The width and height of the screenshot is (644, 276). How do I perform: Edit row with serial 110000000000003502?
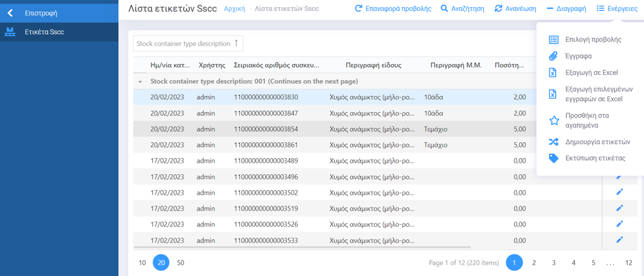(620, 192)
